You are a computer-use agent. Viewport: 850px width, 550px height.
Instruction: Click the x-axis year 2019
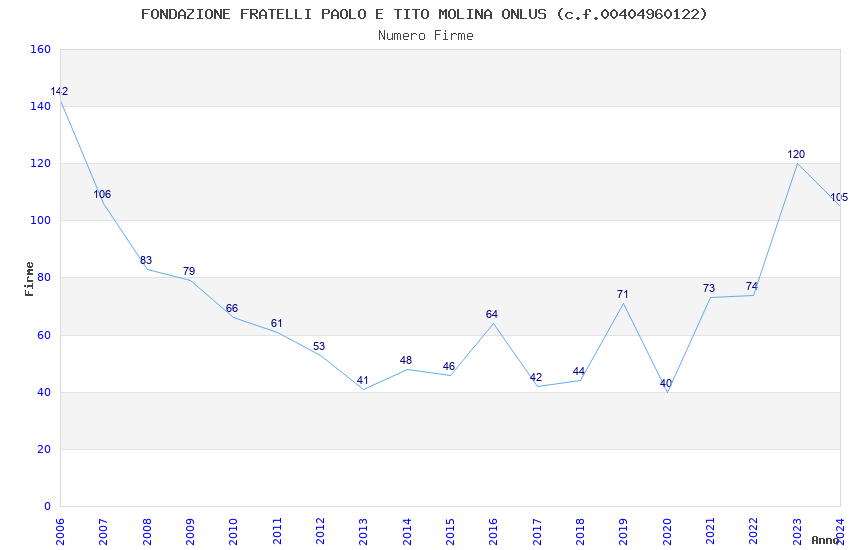(624, 531)
